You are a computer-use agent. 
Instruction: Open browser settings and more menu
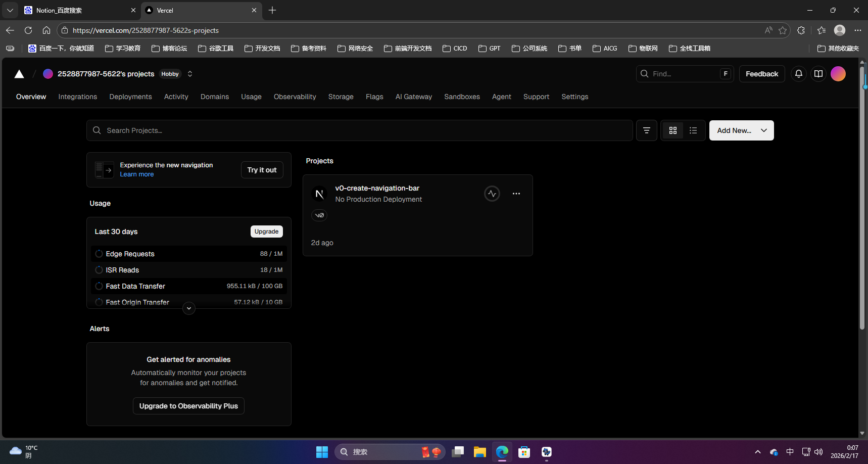point(858,30)
